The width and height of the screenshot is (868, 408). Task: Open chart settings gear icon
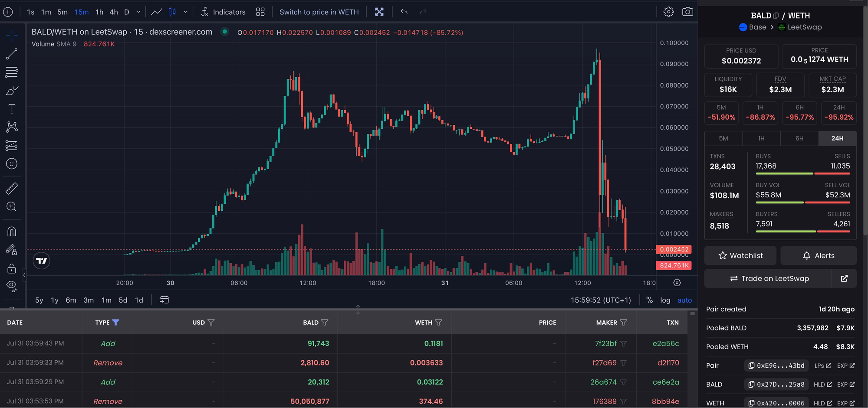668,12
